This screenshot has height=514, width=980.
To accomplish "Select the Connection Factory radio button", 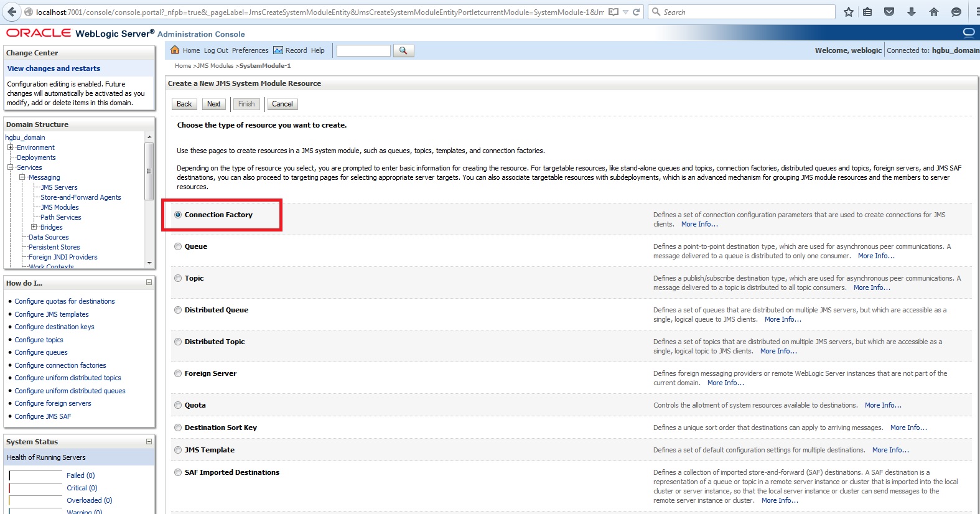I will tap(178, 215).
